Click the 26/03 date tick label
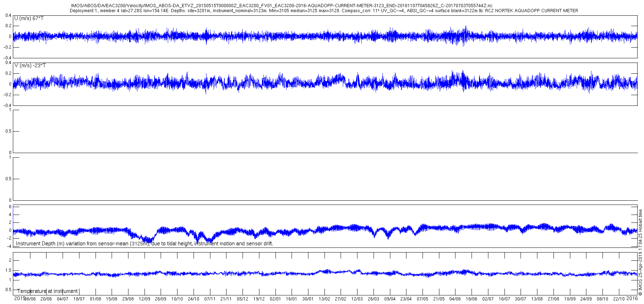This screenshot has width=644, height=304. [374, 299]
